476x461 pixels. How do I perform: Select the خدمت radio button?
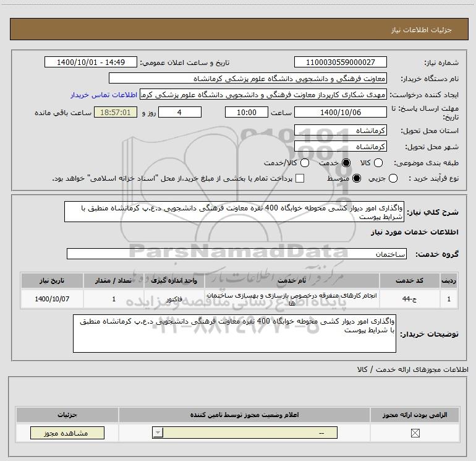click(346, 163)
